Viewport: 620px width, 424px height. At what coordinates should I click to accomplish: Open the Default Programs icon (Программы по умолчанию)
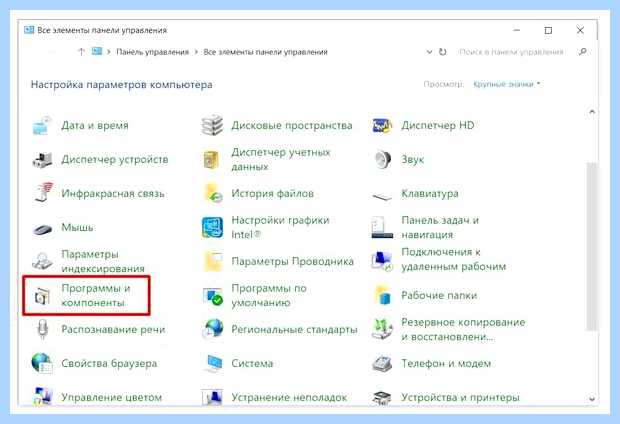[213, 296]
